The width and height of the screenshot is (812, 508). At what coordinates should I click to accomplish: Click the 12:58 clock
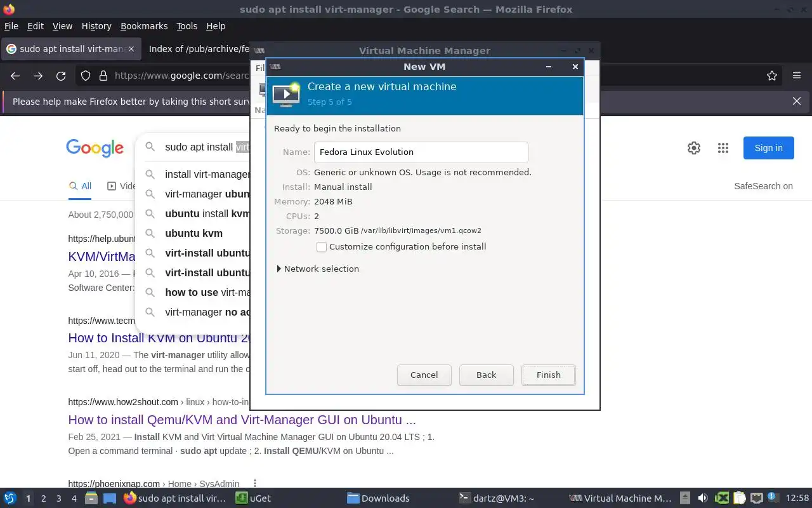(797, 498)
